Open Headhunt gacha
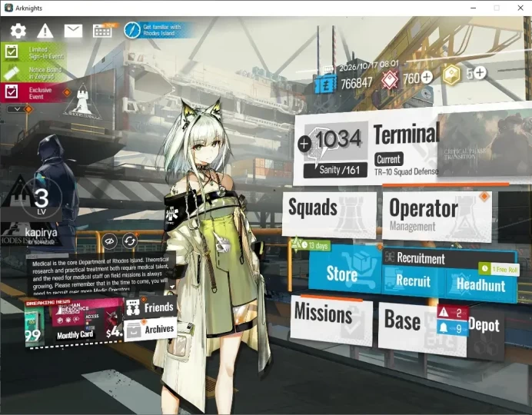 pyautogui.click(x=481, y=285)
